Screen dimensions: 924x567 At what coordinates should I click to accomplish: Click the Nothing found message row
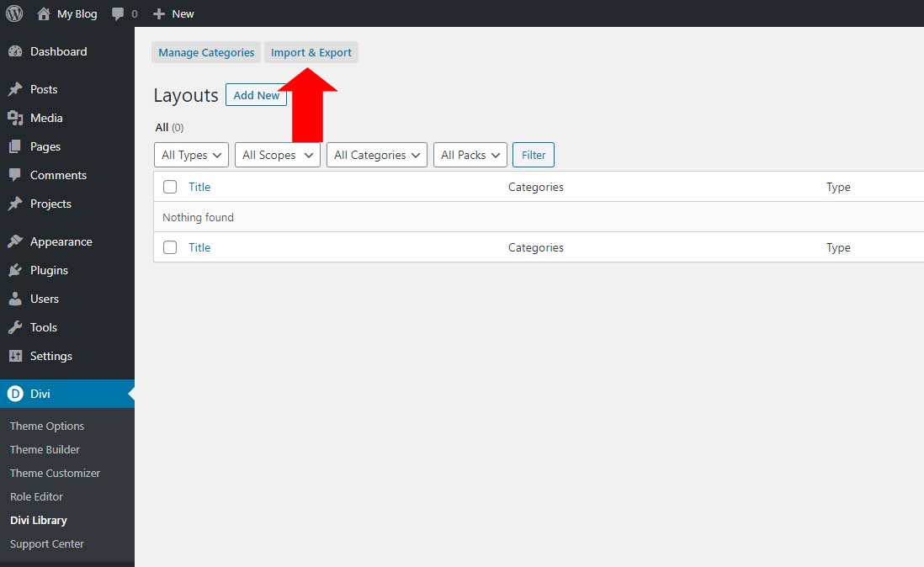(x=539, y=217)
